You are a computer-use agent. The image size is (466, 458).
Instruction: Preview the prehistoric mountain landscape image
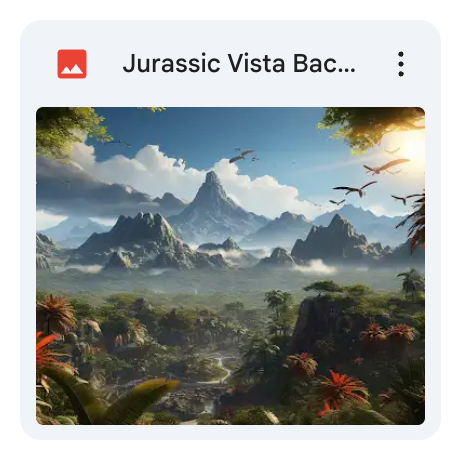point(230,266)
